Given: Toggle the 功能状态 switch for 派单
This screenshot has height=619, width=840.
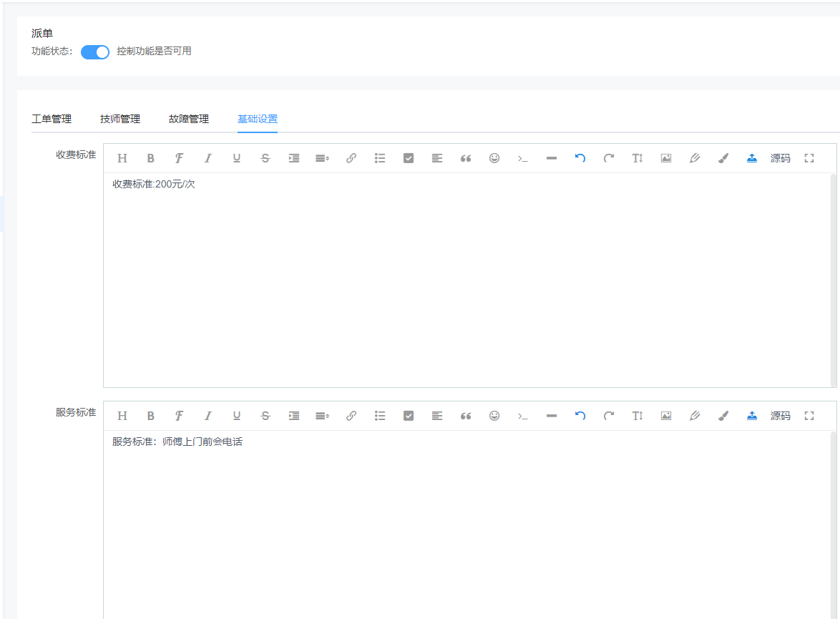Looking at the screenshot, I should coord(94,52).
